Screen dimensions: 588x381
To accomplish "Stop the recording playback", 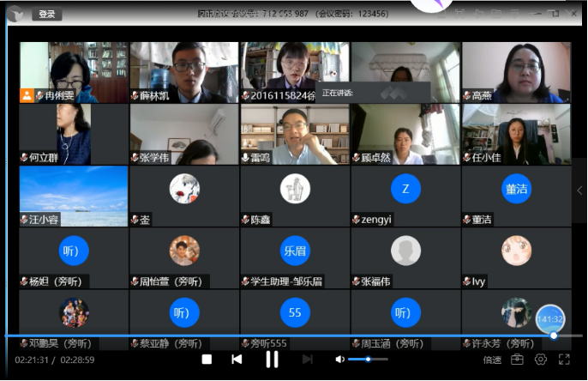I will tap(207, 360).
